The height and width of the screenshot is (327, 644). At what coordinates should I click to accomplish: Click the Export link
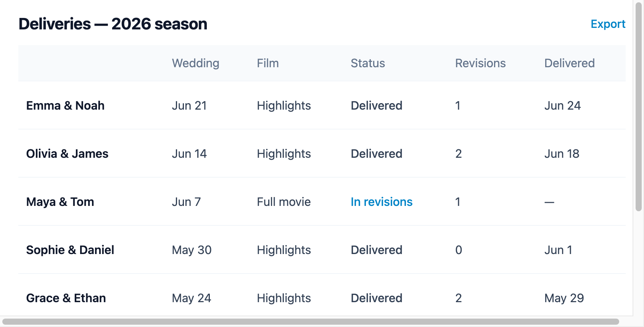[x=608, y=24]
